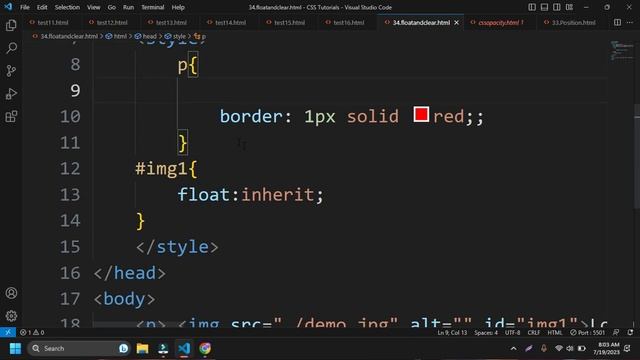Click the taskbar Search box

[x=79, y=349]
